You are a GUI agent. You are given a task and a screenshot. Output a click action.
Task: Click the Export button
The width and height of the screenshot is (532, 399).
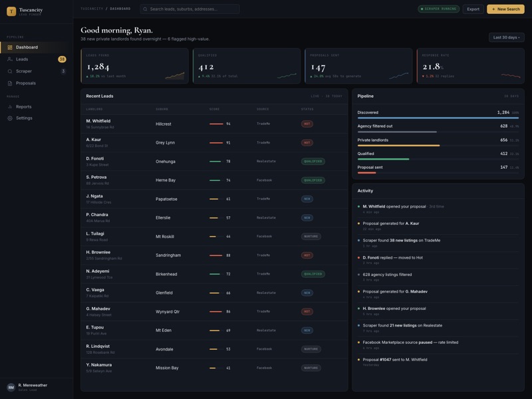(473, 9)
